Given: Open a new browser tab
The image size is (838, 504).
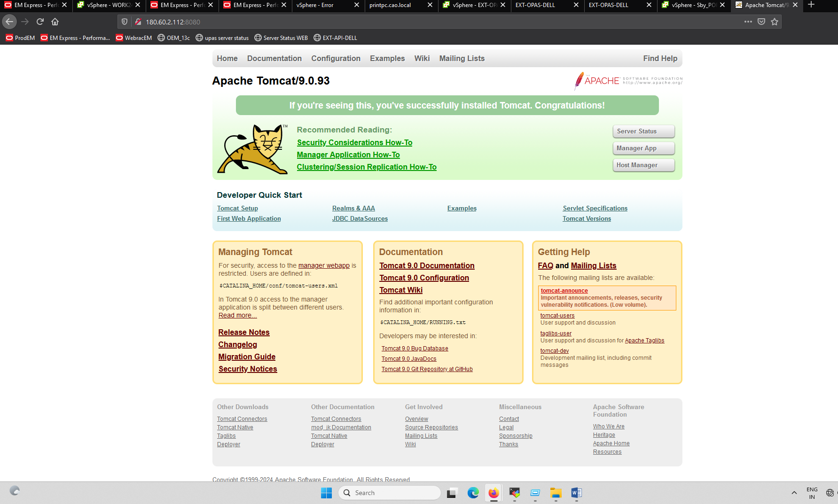Looking at the screenshot, I should 811,5.
